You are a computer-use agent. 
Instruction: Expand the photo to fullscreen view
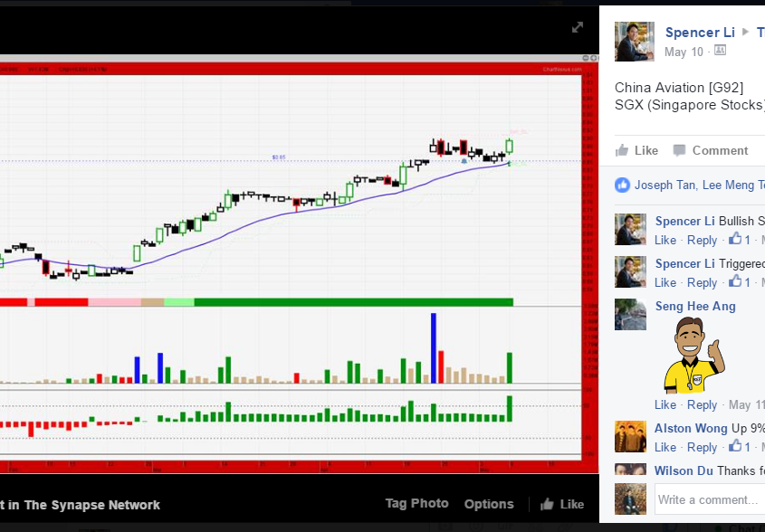(x=578, y=27)
